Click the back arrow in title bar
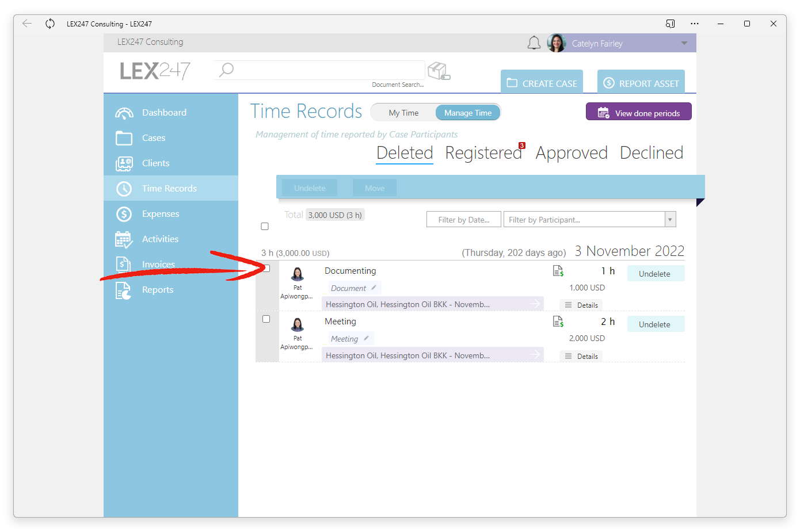This screenshot has width=800, height=532. (27, 24)
